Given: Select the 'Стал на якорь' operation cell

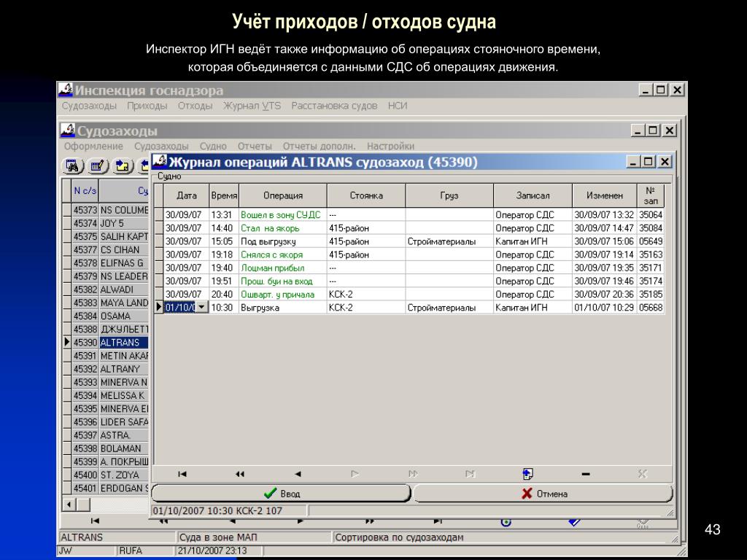Looking at the screenshot, I should 283,228.
